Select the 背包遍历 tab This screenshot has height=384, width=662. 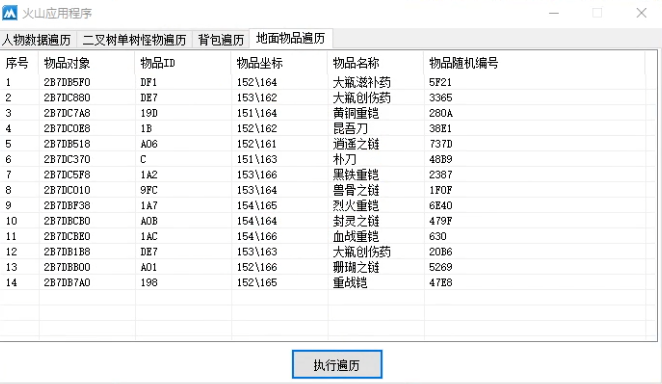point(221,40)
